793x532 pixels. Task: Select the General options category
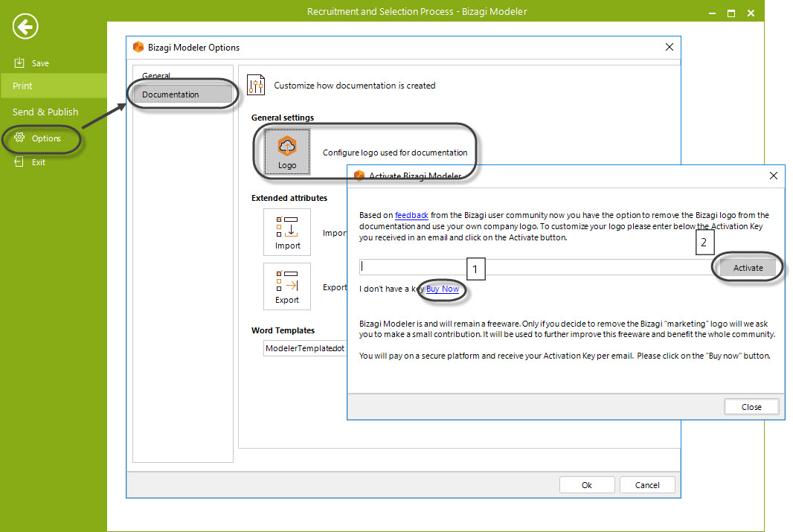point(155,75)
